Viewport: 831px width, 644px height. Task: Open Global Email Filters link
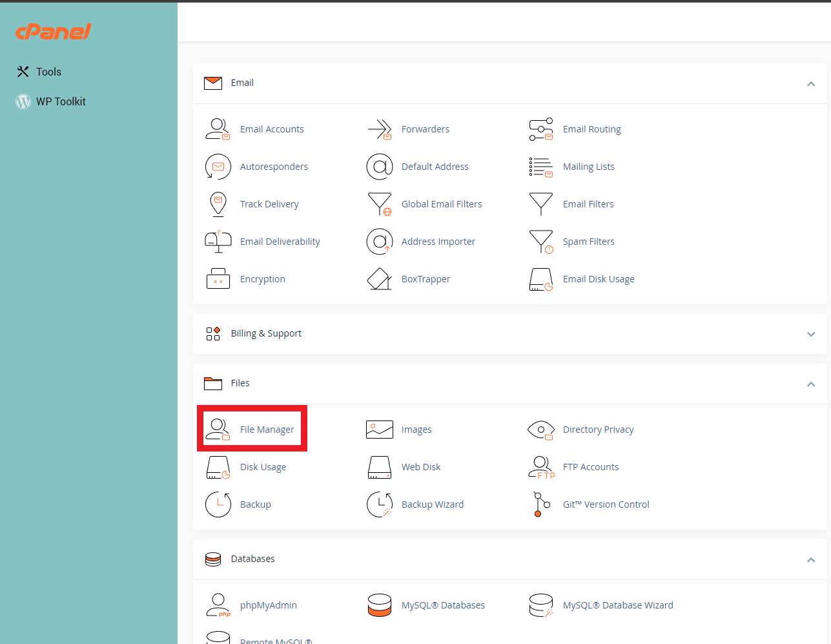click(442, 204)
